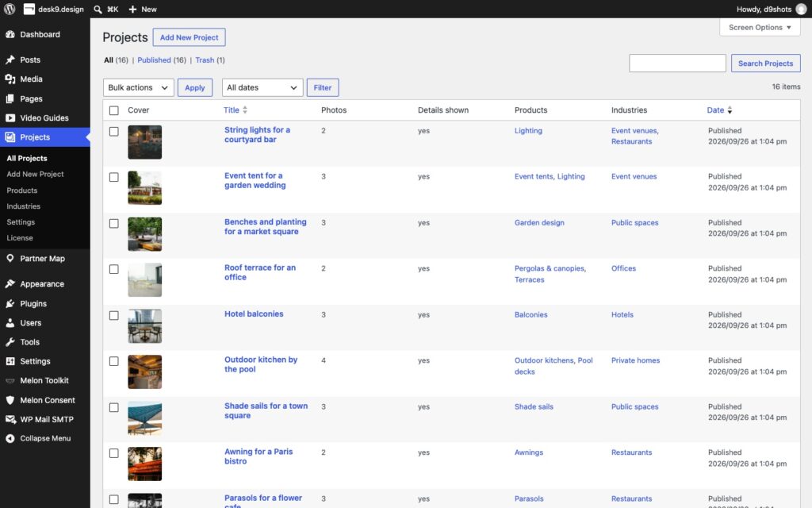This screenshot has height=508, width=812.
Task: Open the Products submenu item
Action: click(x=21, y=190)
